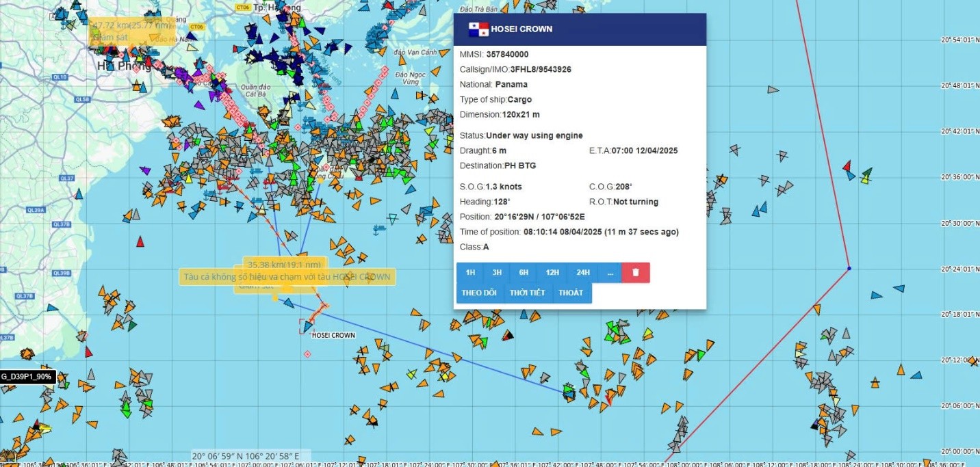Image resolution: width=980 pixels, height=467 pixels.
Task: Click the Panama flag in popup header
Action: click(x=478, y=29)
